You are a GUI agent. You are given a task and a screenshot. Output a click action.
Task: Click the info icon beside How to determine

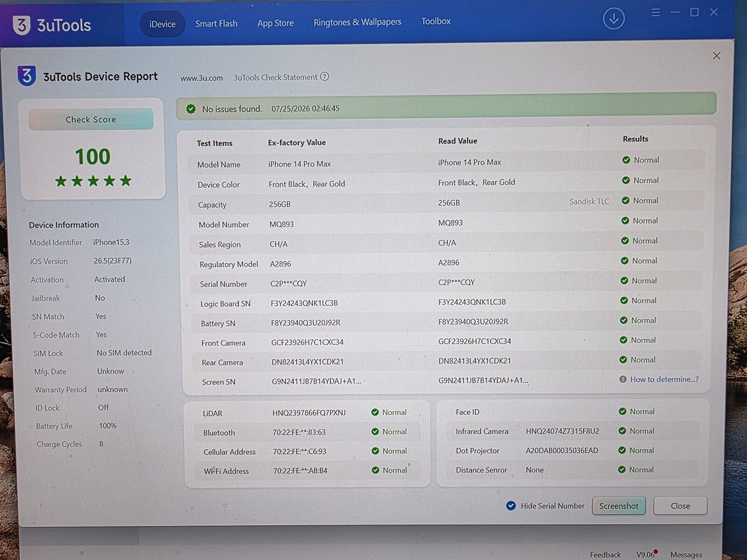coord(623,379)
